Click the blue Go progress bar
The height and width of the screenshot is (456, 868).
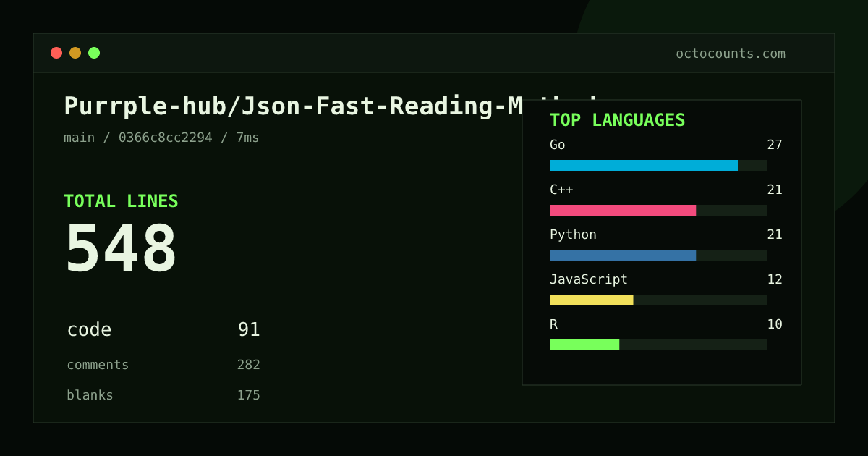(644, 165)
